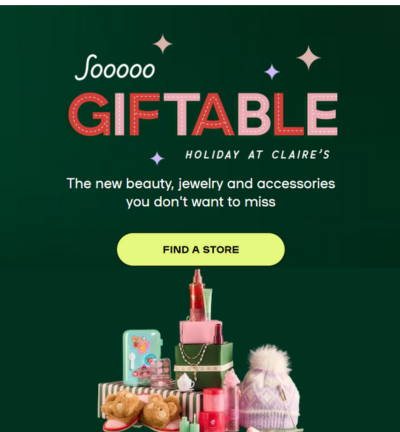The height and width of the screenshot is (432, 400).
Task: Click the pink jar in front
Action: (x=214, y=400)
